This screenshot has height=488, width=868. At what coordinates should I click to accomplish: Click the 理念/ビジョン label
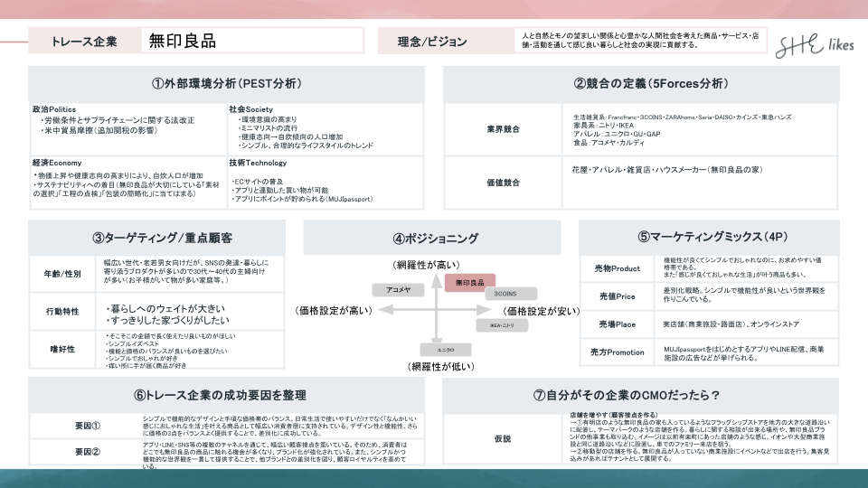pyautogui.click(x=432, y=42)
